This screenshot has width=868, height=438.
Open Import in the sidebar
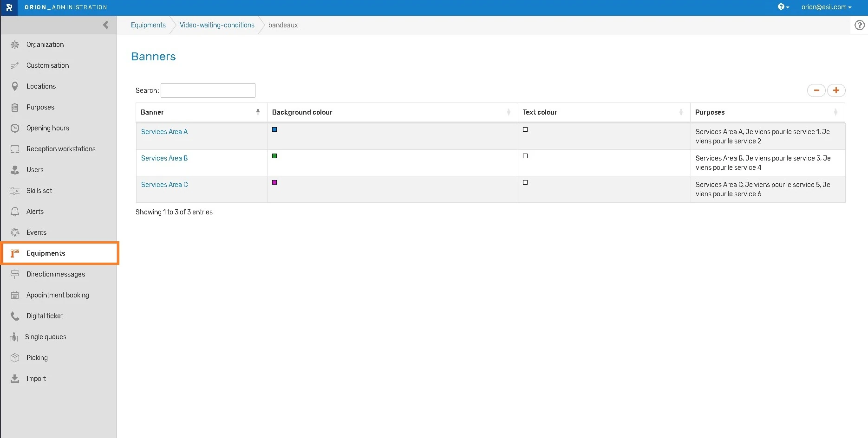(x=36, y=379)
